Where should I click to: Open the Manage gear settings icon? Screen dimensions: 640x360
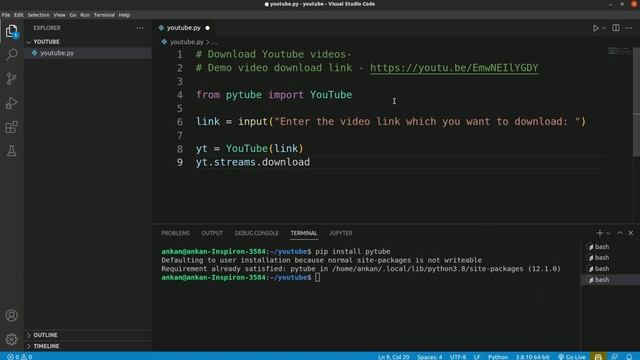tap(11, 339)
